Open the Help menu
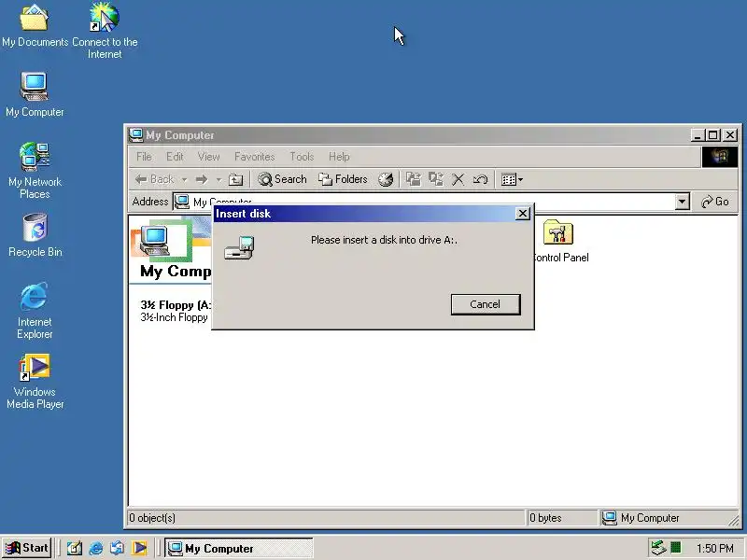Image resolution: width=747 pixels, height=560 pixels. [339, 157]
